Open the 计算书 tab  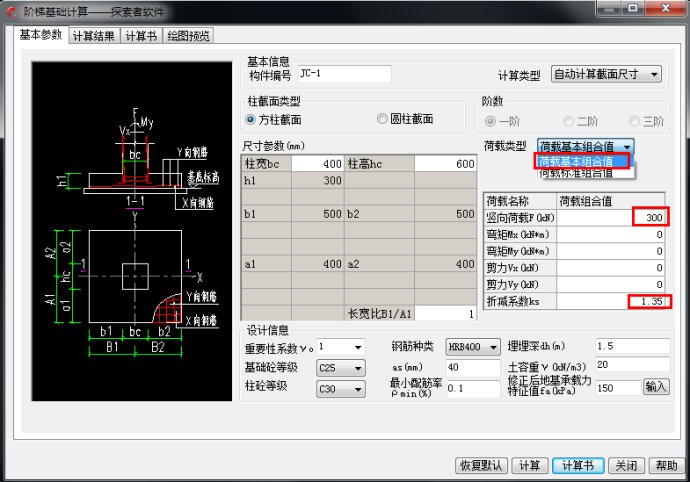coord(141,36)
